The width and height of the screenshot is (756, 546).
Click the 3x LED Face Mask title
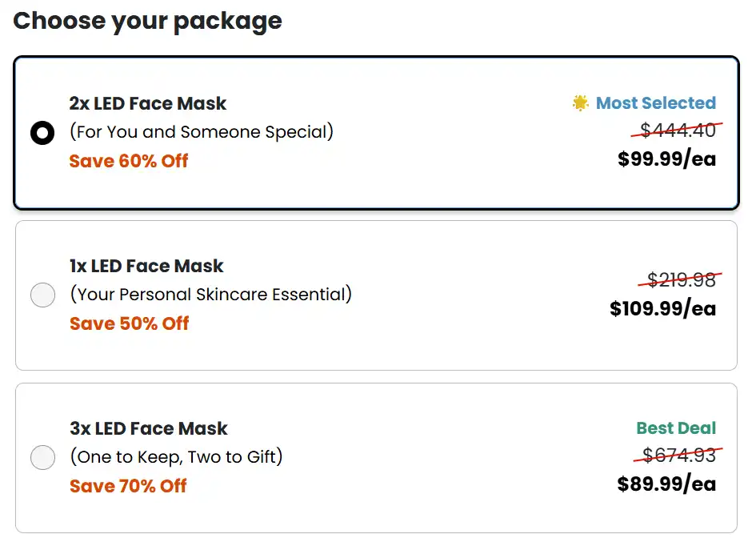(149, 428)
